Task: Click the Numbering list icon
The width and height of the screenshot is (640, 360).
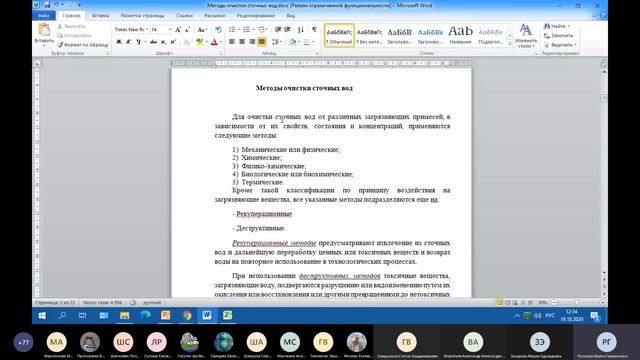Action: (x=246, y=30)
